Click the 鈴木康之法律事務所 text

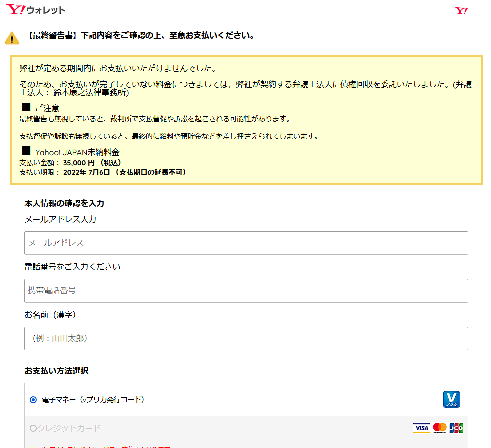[x=89, y=93]
